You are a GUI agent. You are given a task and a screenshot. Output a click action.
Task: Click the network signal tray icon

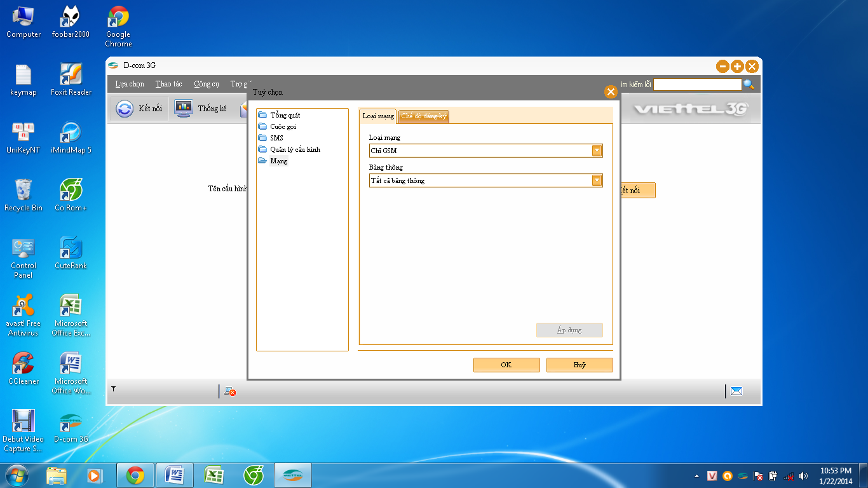[x=789, y=476]
